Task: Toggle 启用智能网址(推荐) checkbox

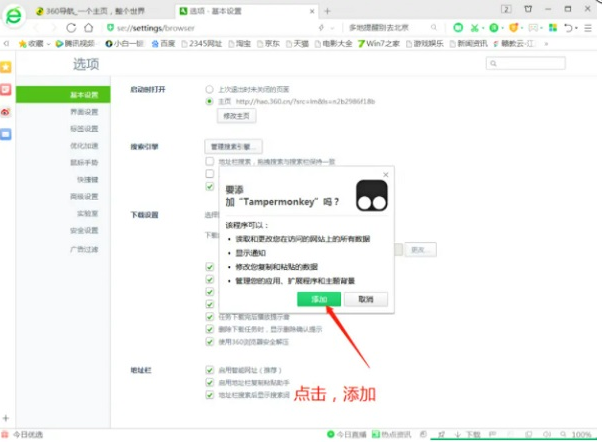Action: [x=210, y=370]
